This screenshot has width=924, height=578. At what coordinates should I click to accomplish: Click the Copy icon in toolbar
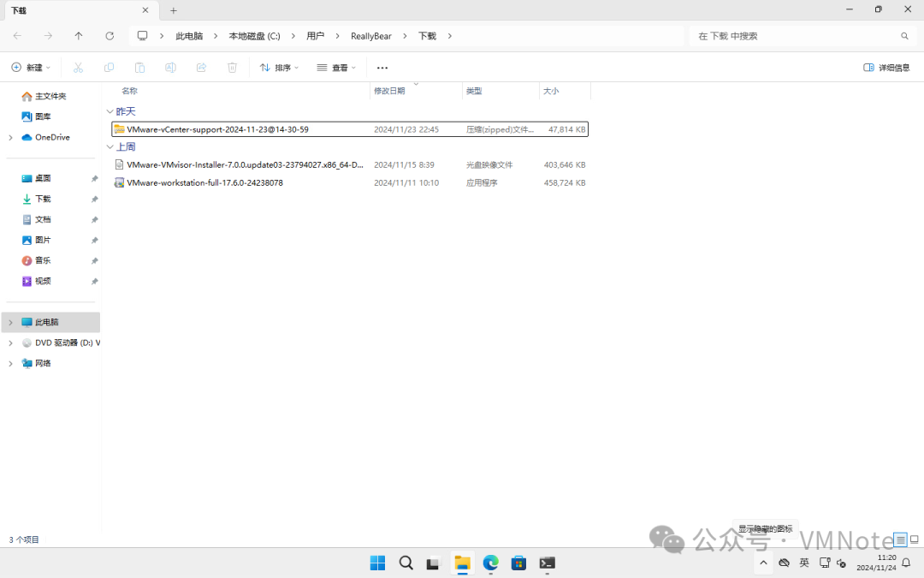(x=109, y=68)
